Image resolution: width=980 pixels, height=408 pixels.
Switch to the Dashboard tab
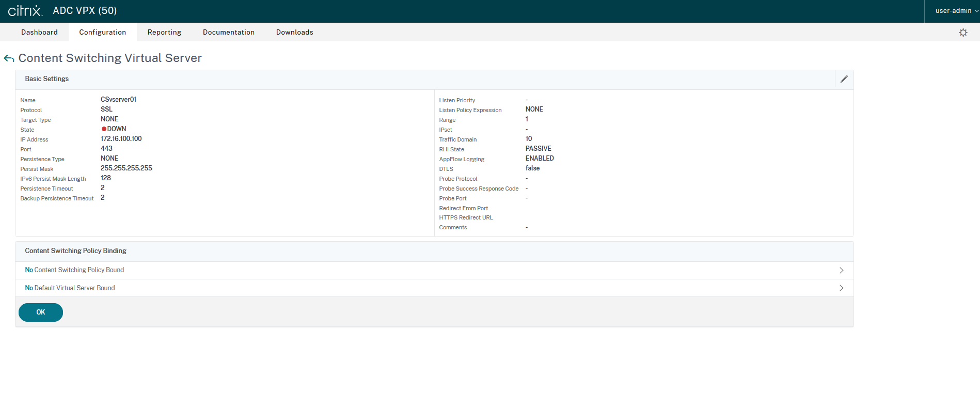[x=39, y=32]
